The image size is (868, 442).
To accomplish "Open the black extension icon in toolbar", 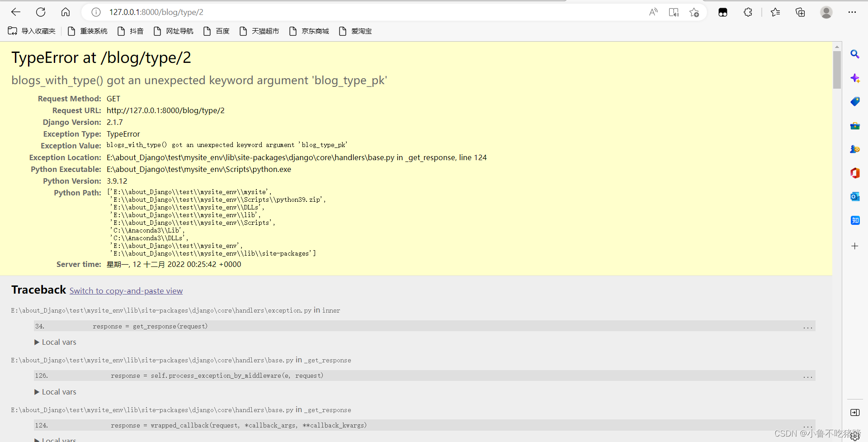I will 723,12.
